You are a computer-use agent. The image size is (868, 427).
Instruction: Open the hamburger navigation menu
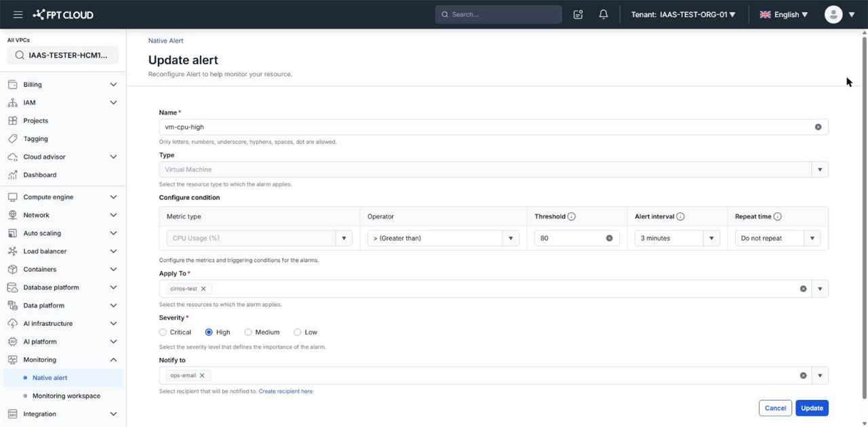[18, 14]
